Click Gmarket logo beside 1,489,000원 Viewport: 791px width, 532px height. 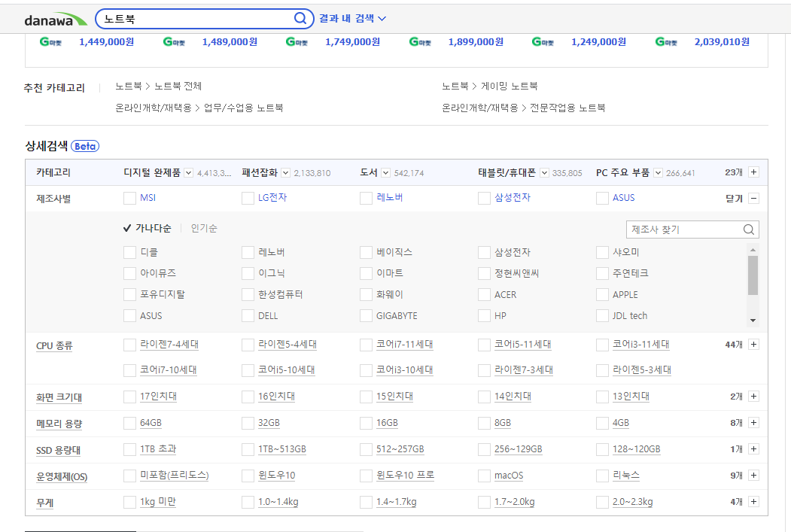174,42
